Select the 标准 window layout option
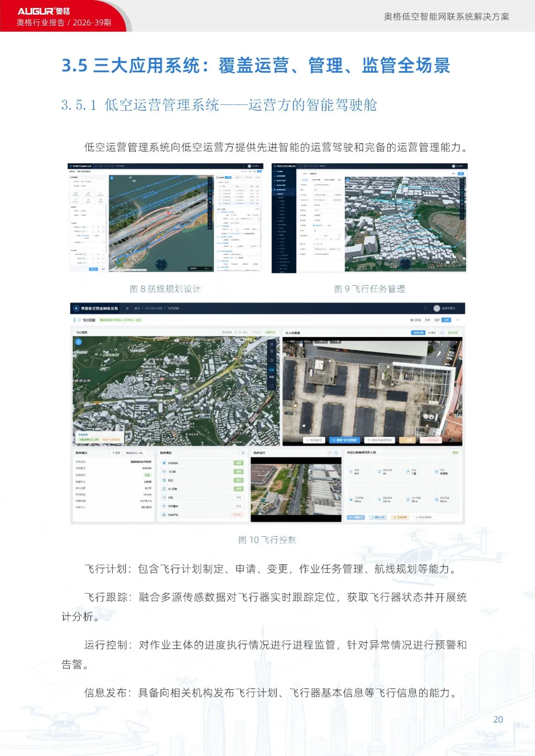 (x=428, y=320)
